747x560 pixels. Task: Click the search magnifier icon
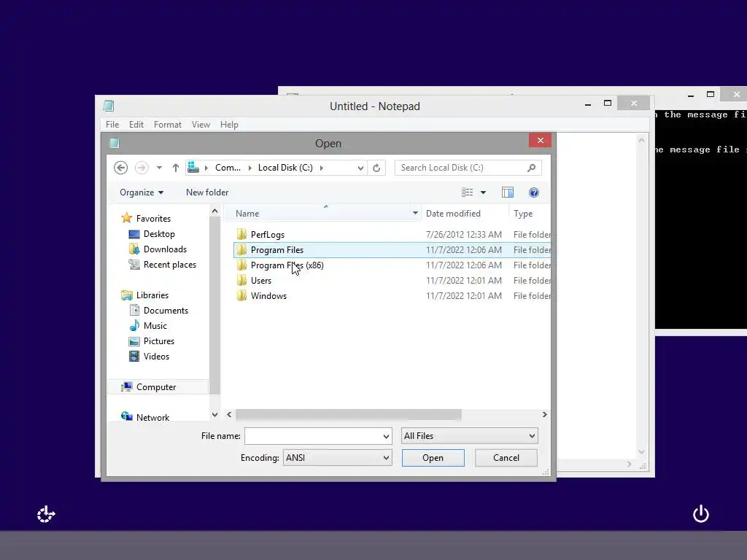pos(532,168)
